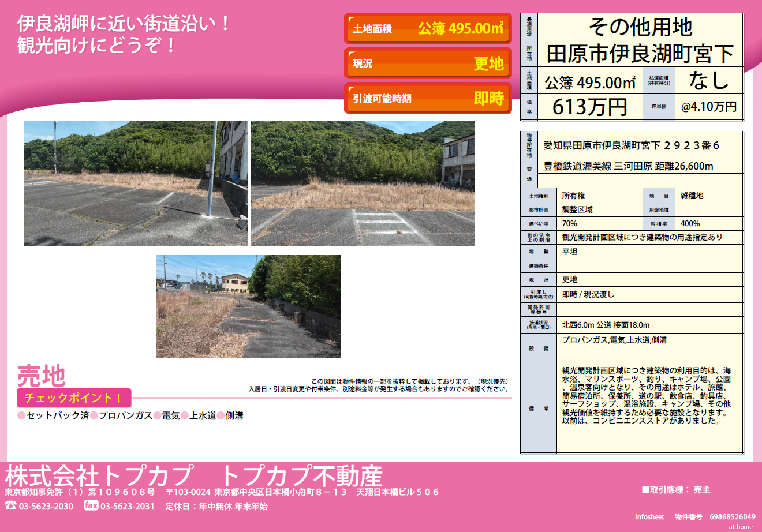Click the telephone icon beside 03-5623-2030
This screenshot has width=762, height=532.
click(10, 506)
